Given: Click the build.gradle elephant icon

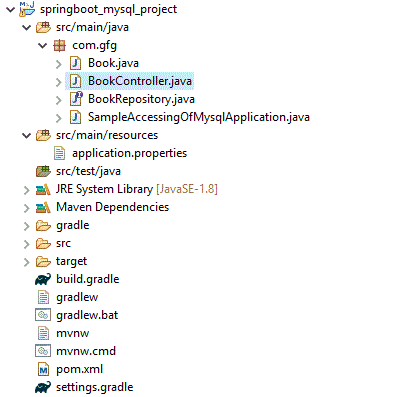Looking at the screenshot, I should (x=43, y=279).
